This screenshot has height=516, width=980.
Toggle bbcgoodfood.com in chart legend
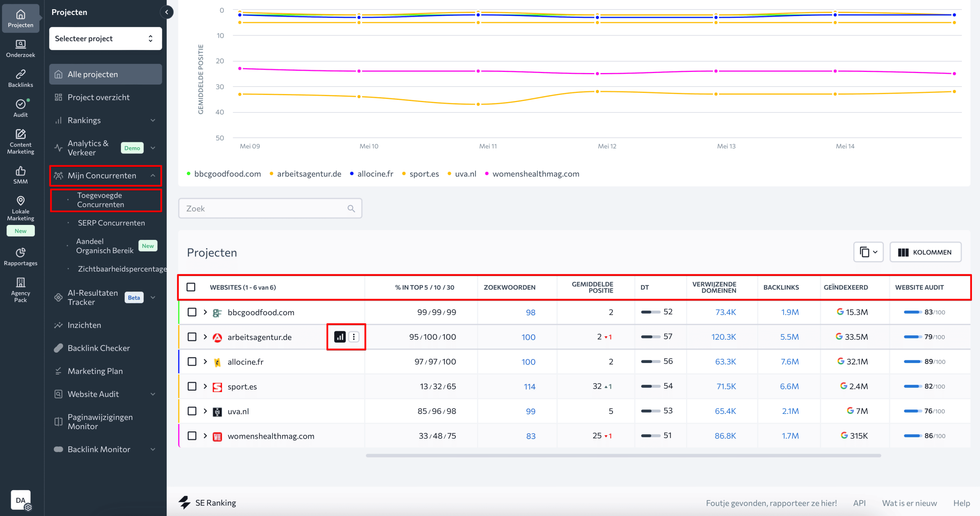pos(224,174)
